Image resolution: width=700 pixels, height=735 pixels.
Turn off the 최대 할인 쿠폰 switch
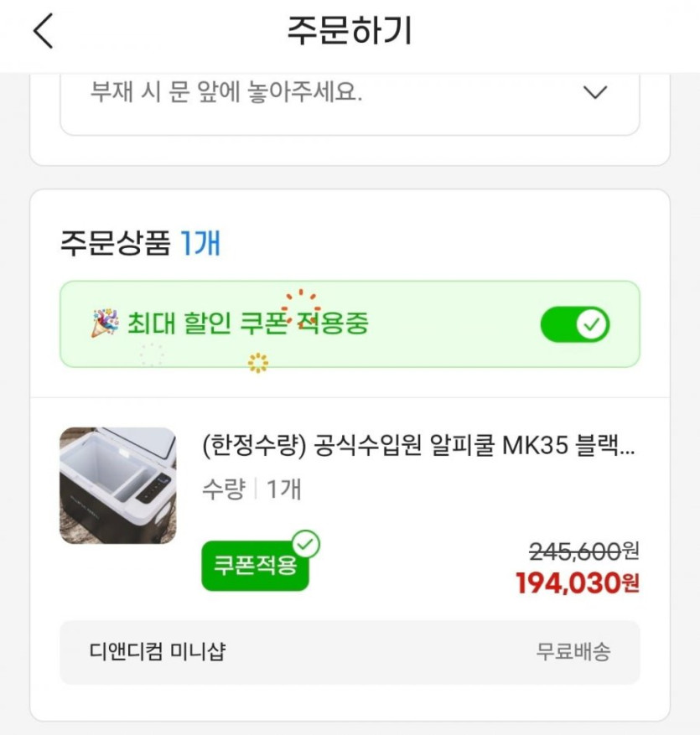pyautogui.click(x=575, y=324)
